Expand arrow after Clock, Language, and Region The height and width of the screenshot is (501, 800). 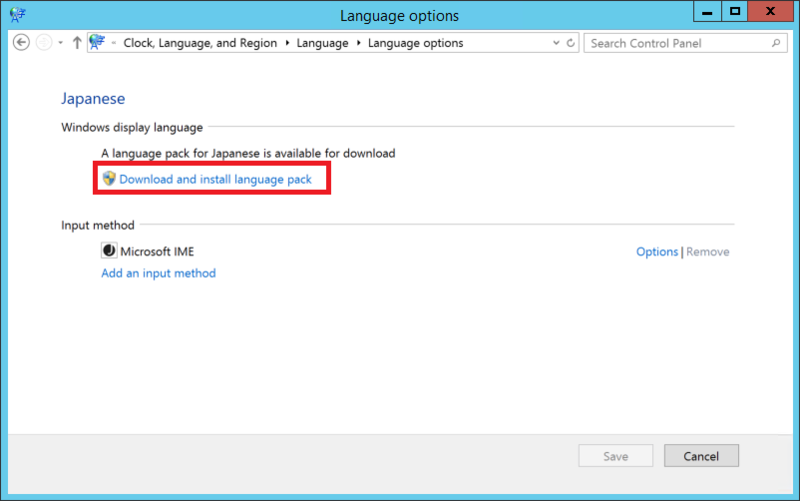coord(287,43)
